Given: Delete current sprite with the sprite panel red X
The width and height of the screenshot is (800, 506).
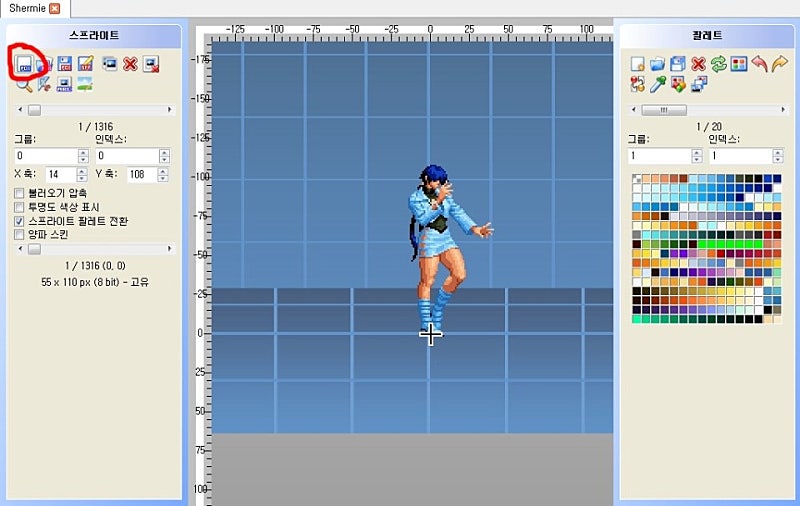Looking at the screenshot, I should tap(131, 64).
